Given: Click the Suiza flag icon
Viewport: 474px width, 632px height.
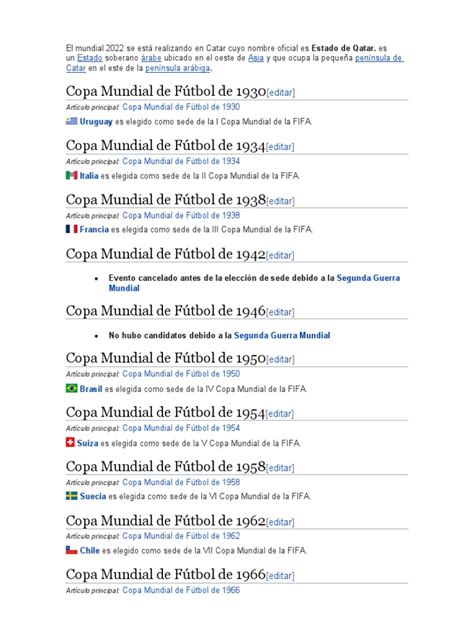Looking at the screenshot, I should [70, 443].
